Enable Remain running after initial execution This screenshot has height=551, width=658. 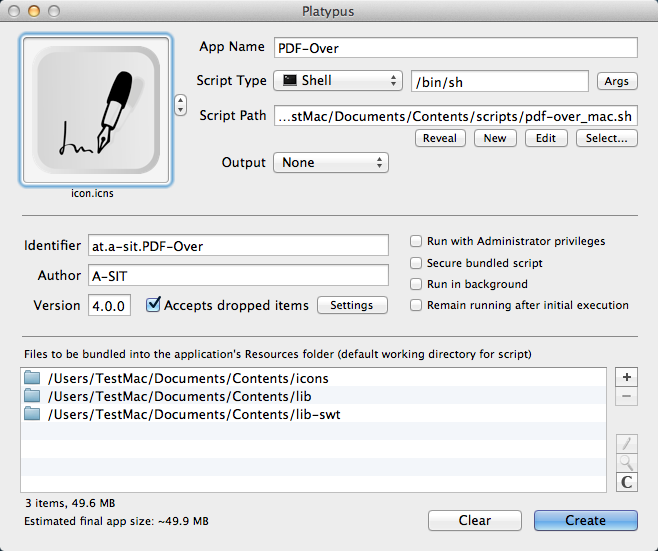tap(416, 305)
